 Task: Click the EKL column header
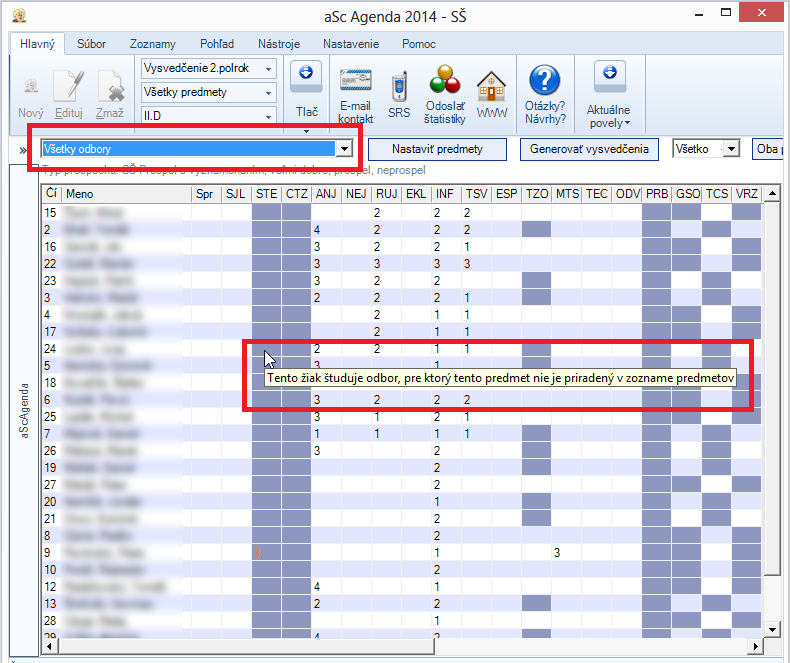pyautogui.click(x=416, y=194)
